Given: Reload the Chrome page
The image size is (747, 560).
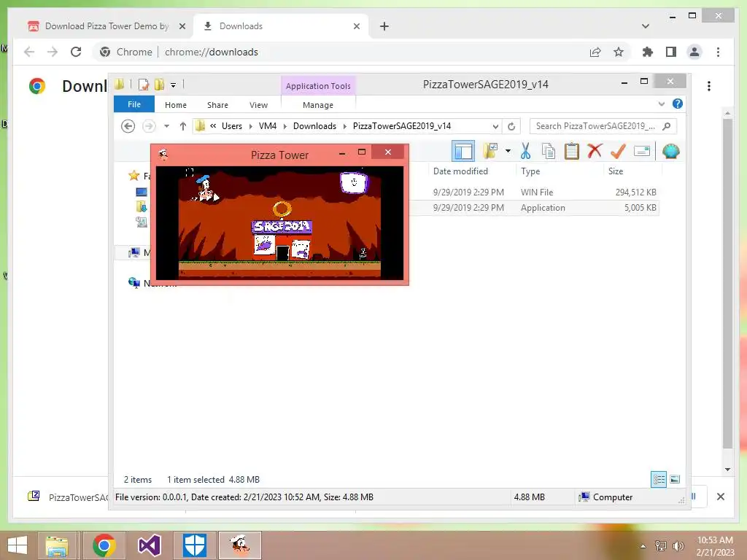Looking at the screenshot, I should (76, 52).
